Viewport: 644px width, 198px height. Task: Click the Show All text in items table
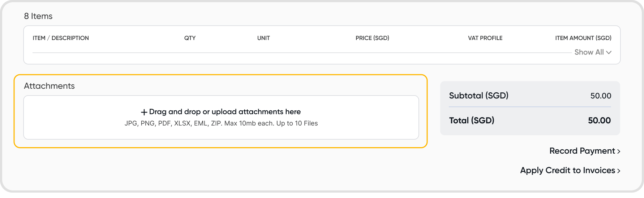click(x=589, y=52)
